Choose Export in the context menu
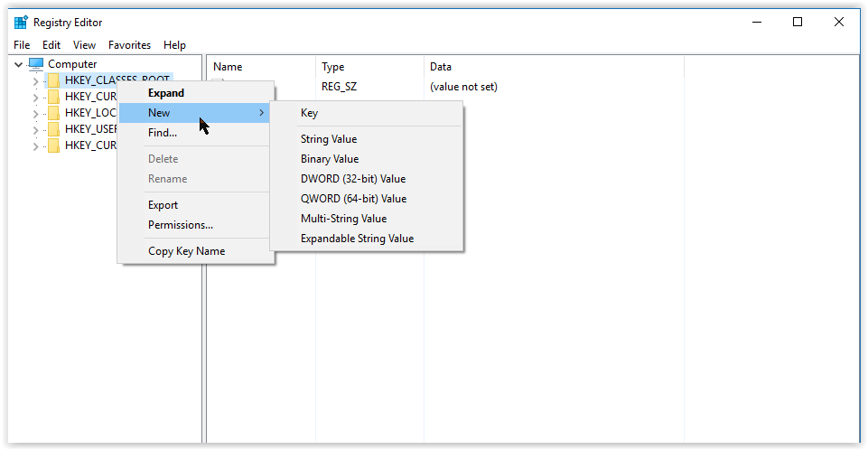868x450 pixels. 196,205
